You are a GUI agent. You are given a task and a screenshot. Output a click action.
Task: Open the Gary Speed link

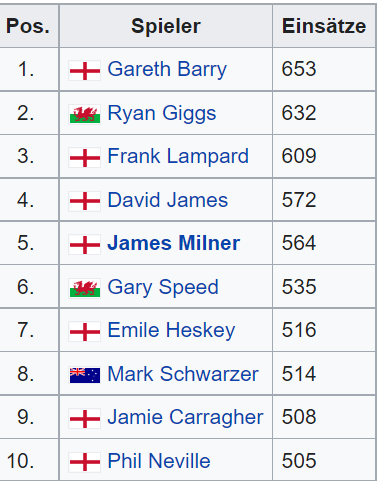coord(163,287)
